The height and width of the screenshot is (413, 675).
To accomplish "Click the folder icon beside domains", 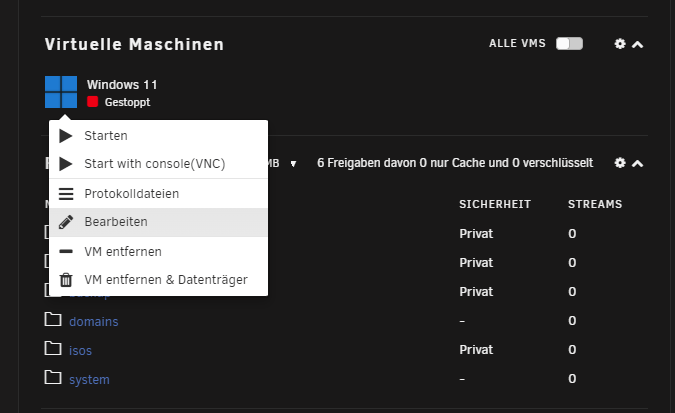I will point(53,320).
